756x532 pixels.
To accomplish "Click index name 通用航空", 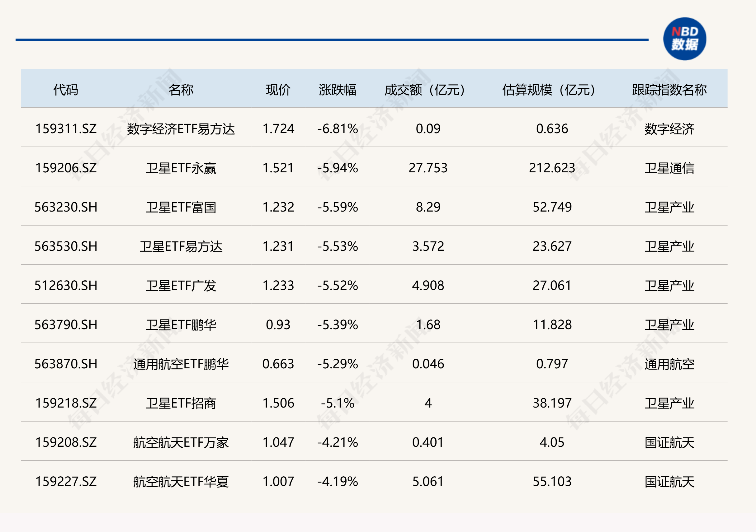I will tap(669, 364).
